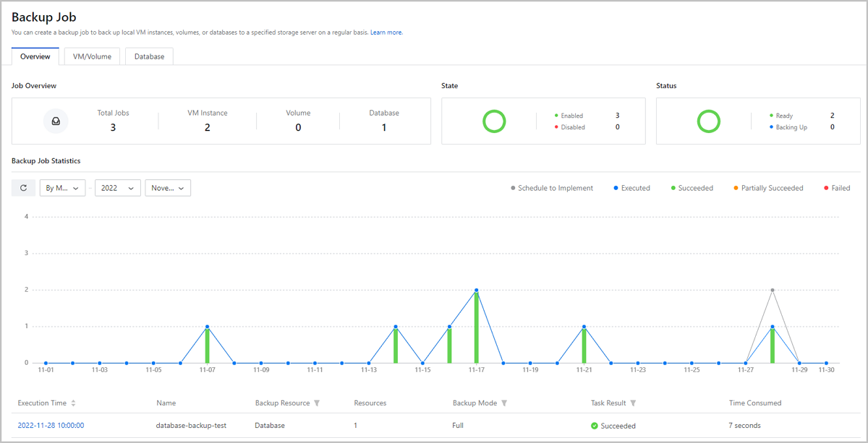The image size is (868, 443).
Task: Toggle the Failed legend series
Action: coord(836,188)
